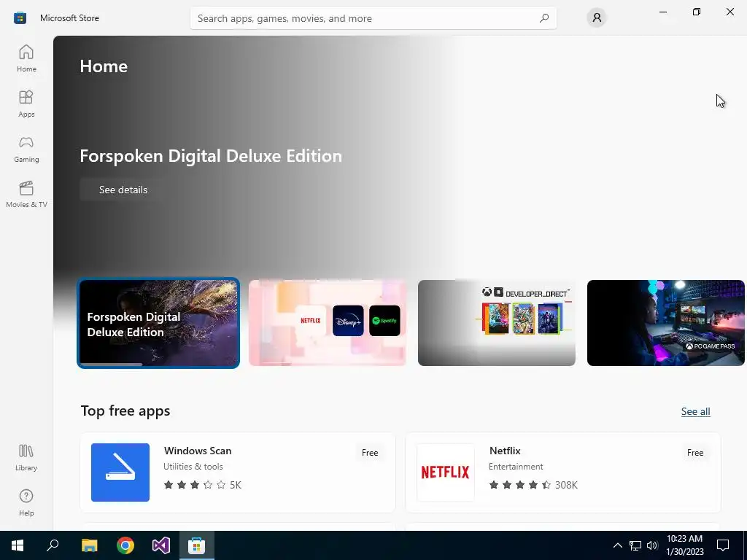This screenshot has width=747, height=560.
Task: Open the Gaming section in sidebar
Action: [26, 149]
